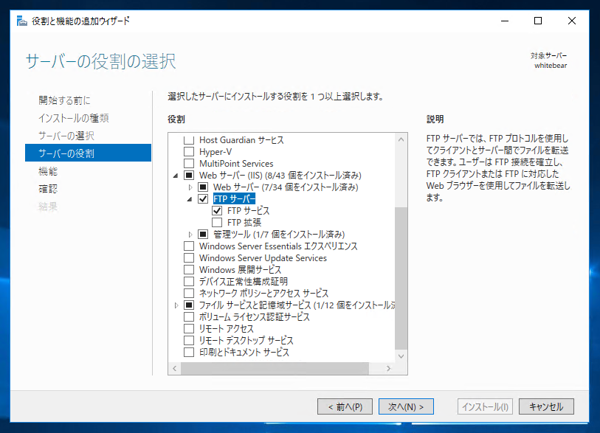The image size is (600, 433).
Task: Check the MultiPoint Services checkbox
Action: click(x=189, y=164)
